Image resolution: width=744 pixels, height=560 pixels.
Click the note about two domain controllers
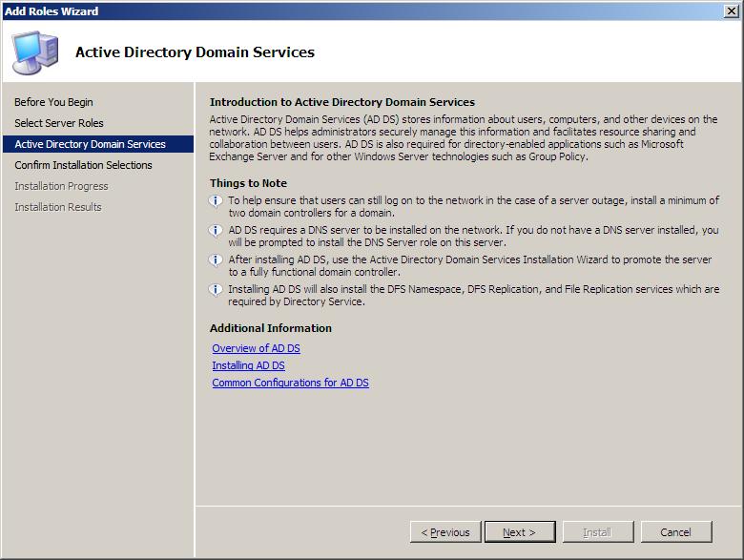473,206
